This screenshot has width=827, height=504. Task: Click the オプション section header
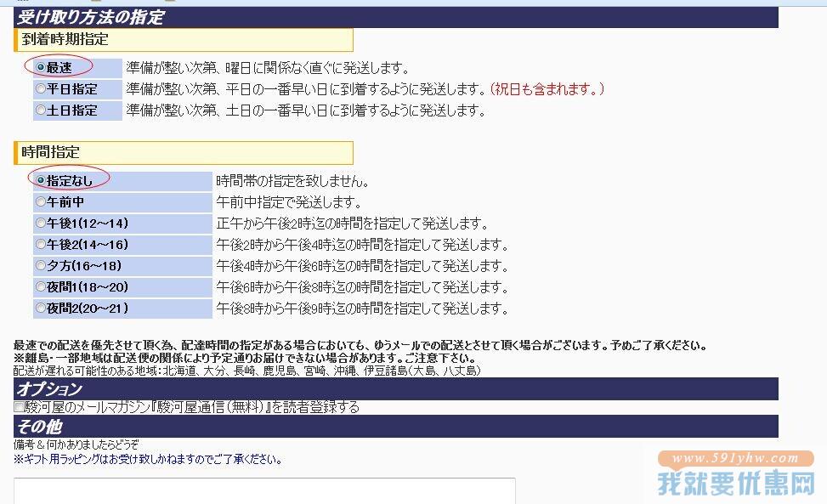coord(395,389)
